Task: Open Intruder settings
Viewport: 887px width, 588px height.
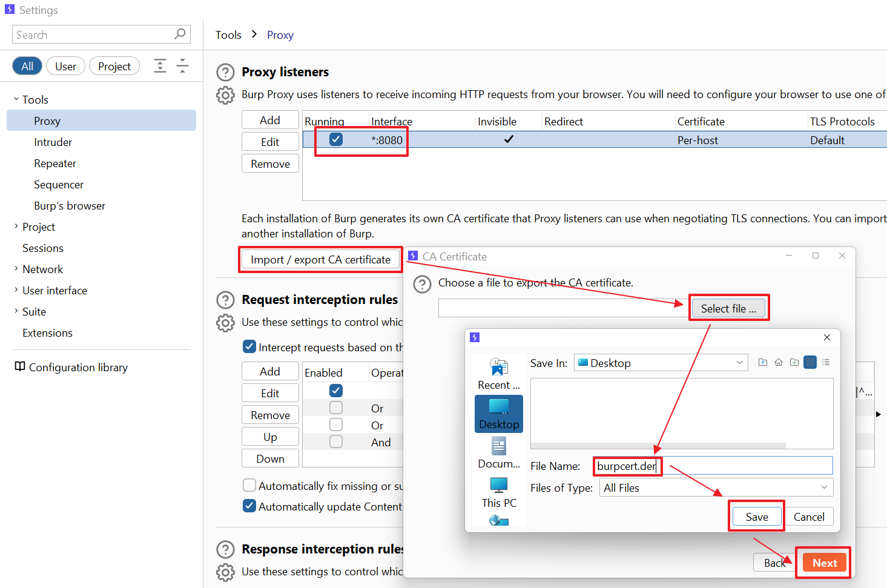Action: coord(53,142)
